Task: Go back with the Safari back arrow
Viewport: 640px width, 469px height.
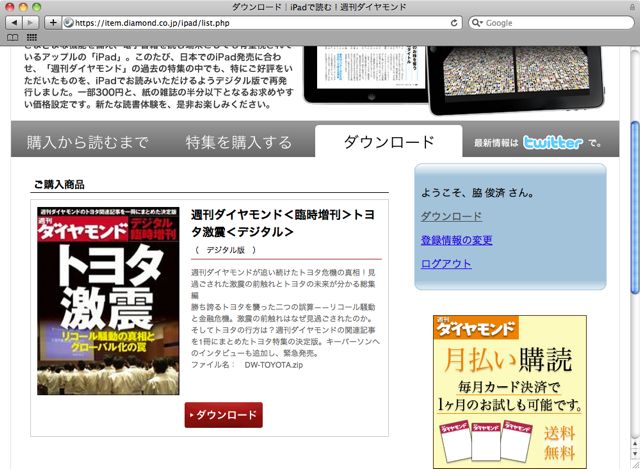Action: click(14, 23)
